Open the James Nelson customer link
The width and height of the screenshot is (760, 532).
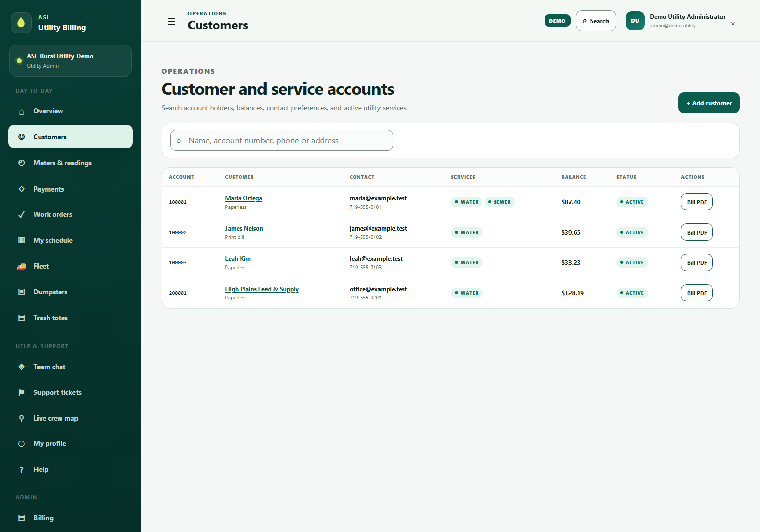pyautogui.click(x=244, y=229)
